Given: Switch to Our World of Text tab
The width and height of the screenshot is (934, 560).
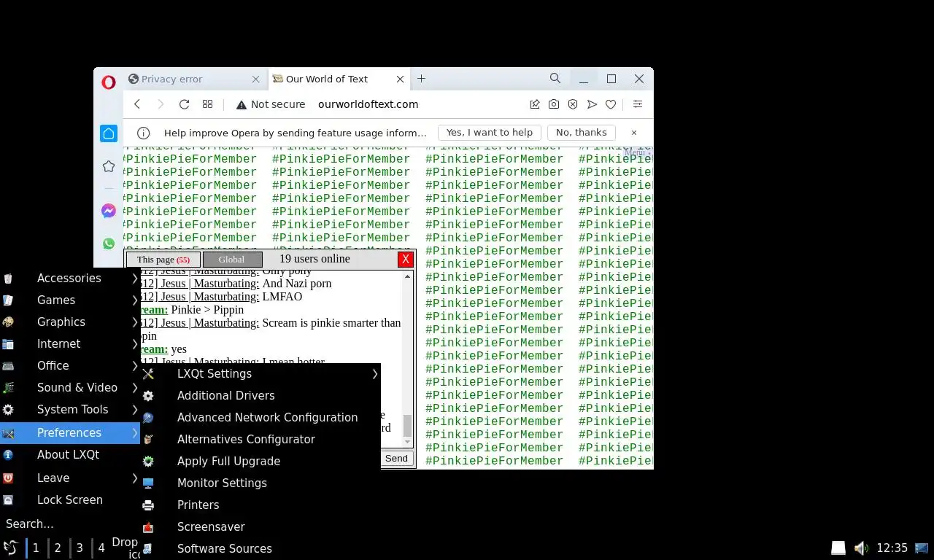Looking at the screenshot, I should click(x=340, y=79).
